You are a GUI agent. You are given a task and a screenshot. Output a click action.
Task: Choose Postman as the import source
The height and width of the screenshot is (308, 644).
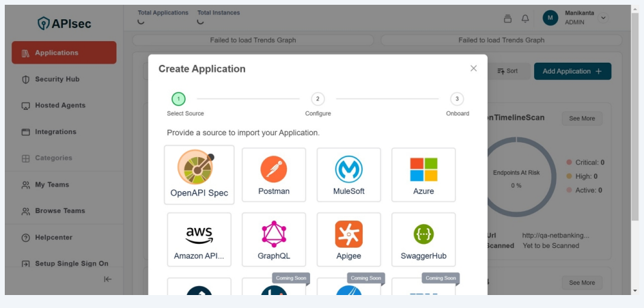point(274,175)
